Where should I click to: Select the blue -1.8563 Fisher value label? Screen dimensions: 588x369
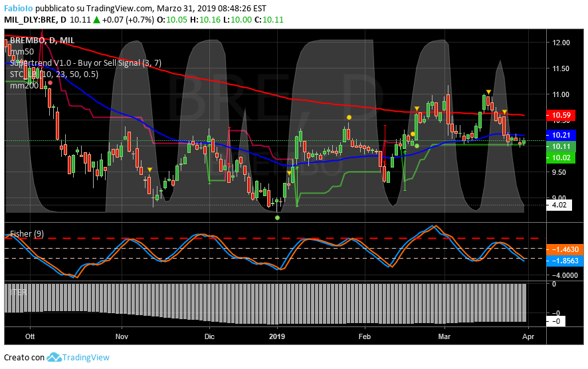pyautogui.click(x=565, y=261)
